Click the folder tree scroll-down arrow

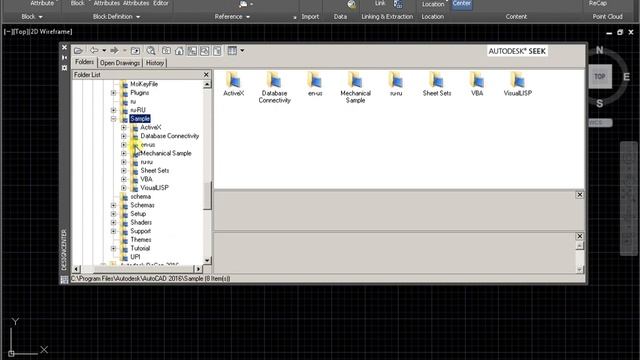(x=207, y=260)
